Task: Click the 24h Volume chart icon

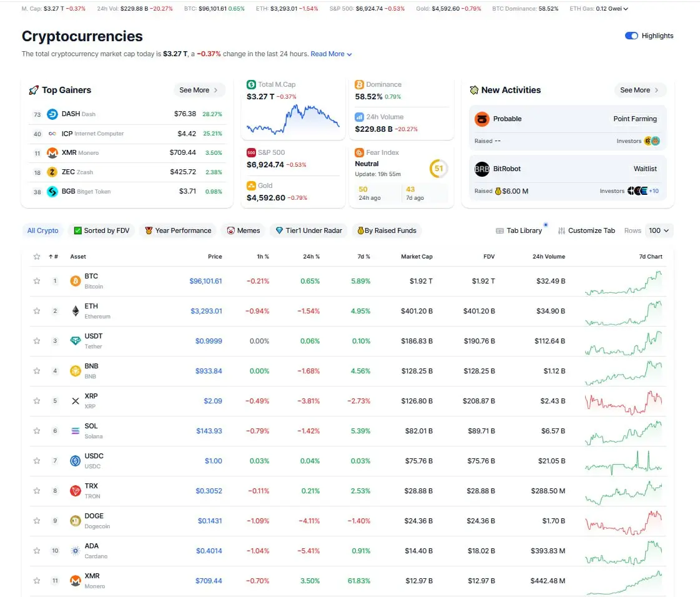Action: pyautogui.click(x=360, y=117)
